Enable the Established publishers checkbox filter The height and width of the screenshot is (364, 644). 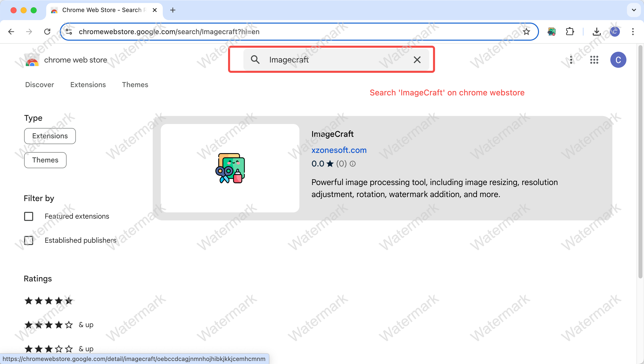28,240
